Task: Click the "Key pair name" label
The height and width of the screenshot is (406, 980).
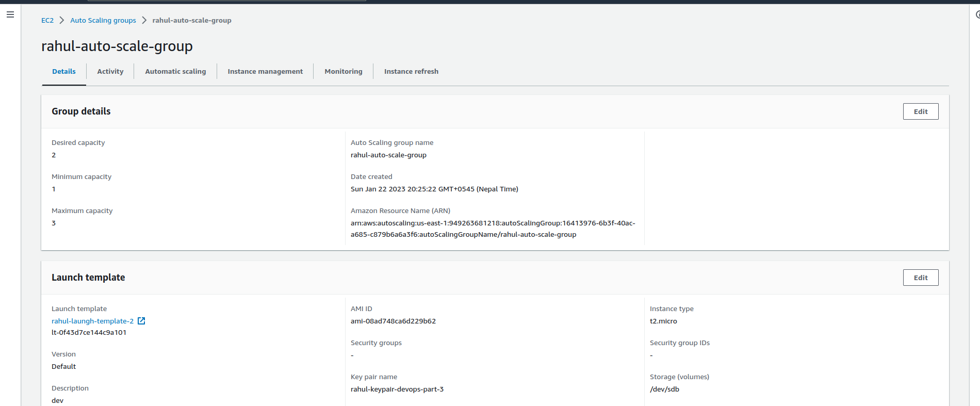Action: (374, 377)
